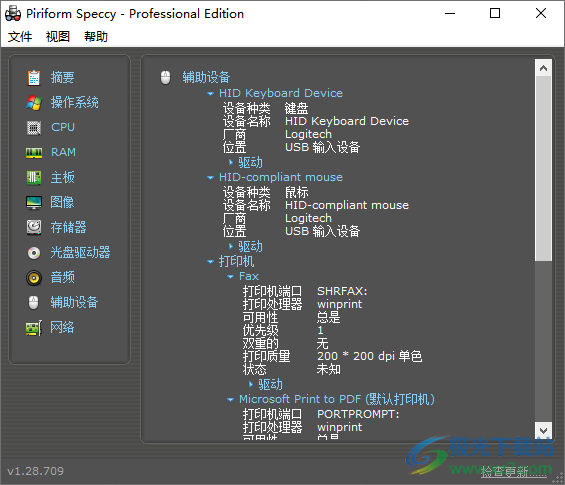
Task: Click the 网络 label in sidebar
Action: pos(62,327)
